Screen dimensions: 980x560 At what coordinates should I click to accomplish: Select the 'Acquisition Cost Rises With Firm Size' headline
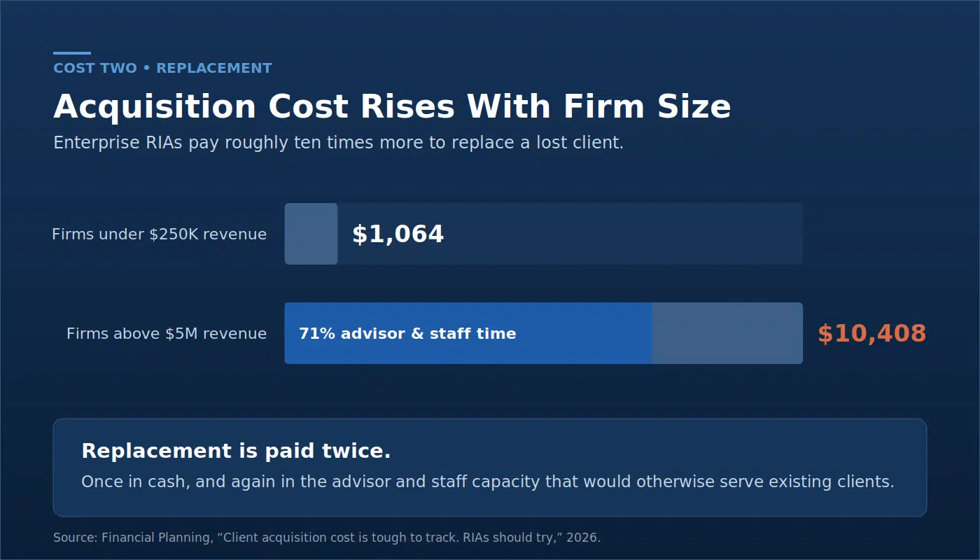[392, 107]
